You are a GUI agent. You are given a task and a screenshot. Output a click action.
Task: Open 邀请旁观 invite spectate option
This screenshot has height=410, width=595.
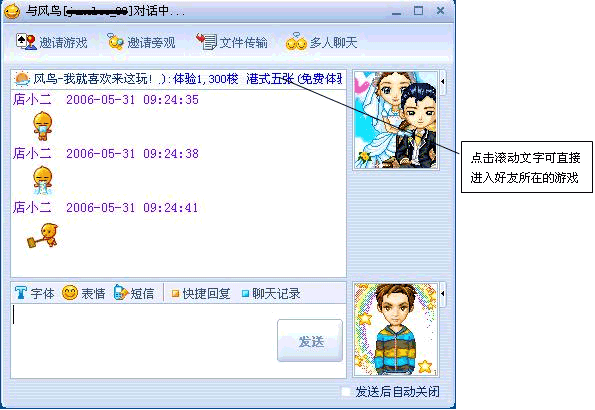pos(141,42)
